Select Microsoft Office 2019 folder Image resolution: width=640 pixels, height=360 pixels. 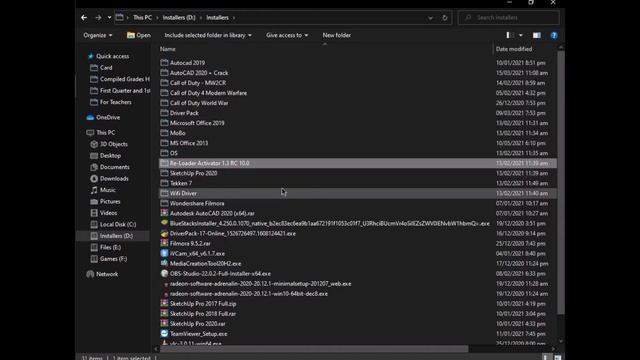tap(197, 123)
